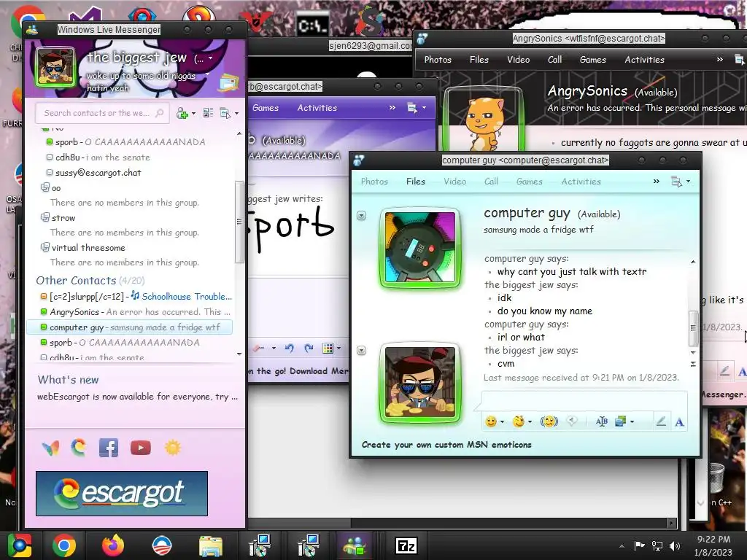The width and height of the screenshot is (747, 560).
Task: Click the message input box in computer guy chat
Action: coord(584,400)
